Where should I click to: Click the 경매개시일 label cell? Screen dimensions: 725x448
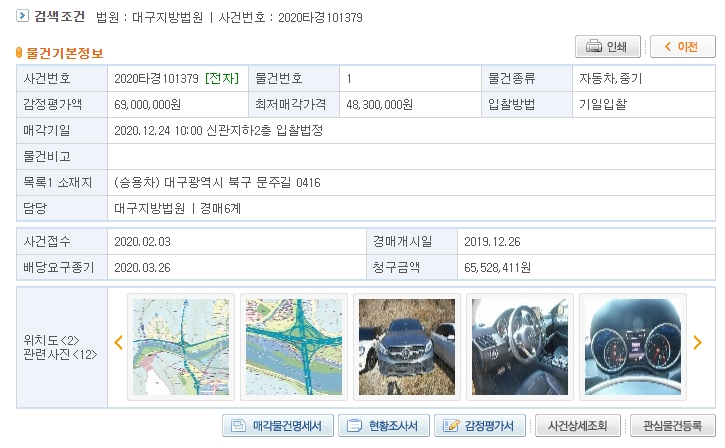412,242
